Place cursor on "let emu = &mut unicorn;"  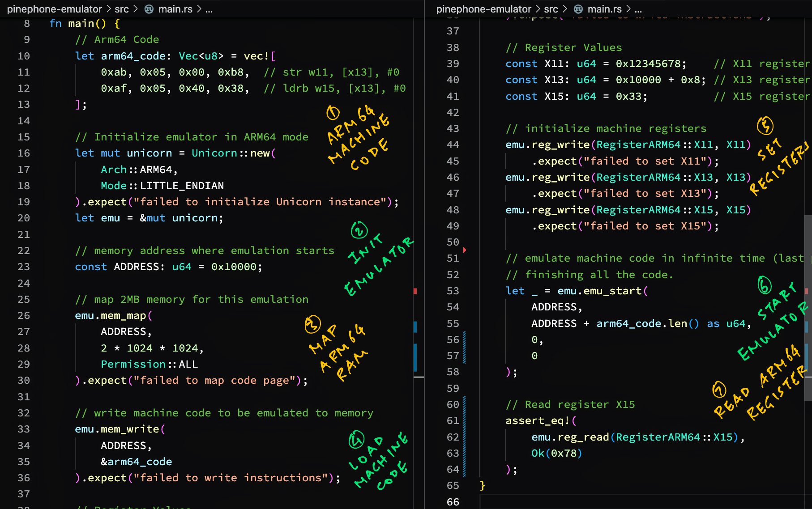click(149, 218)
